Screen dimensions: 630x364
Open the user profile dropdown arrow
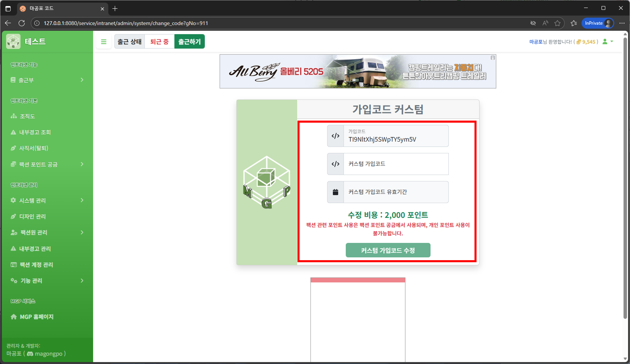click(612, 42)
